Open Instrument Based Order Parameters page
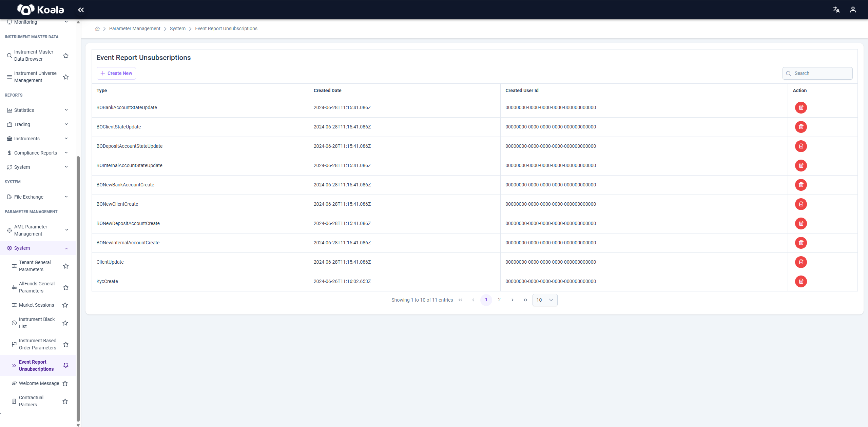Viewport: 868px width, 427px height. pyautogui.click(x=38, y=344)
